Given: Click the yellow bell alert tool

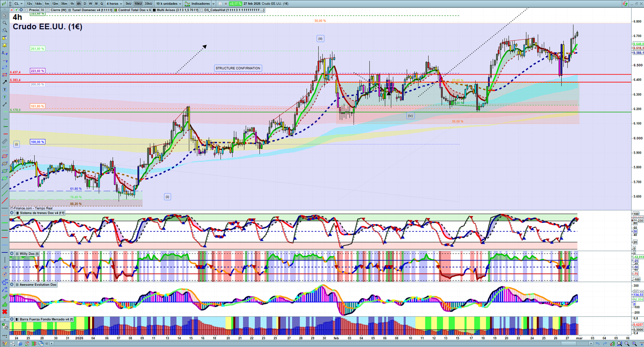Looking at the screenshot, I should pyautogui.click(x=4, y=45).
